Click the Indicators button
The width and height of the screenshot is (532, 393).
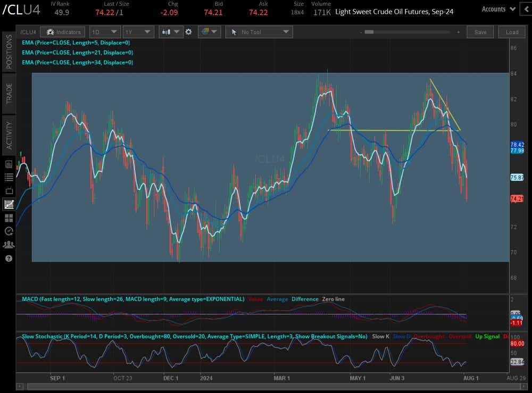point(62,32)
